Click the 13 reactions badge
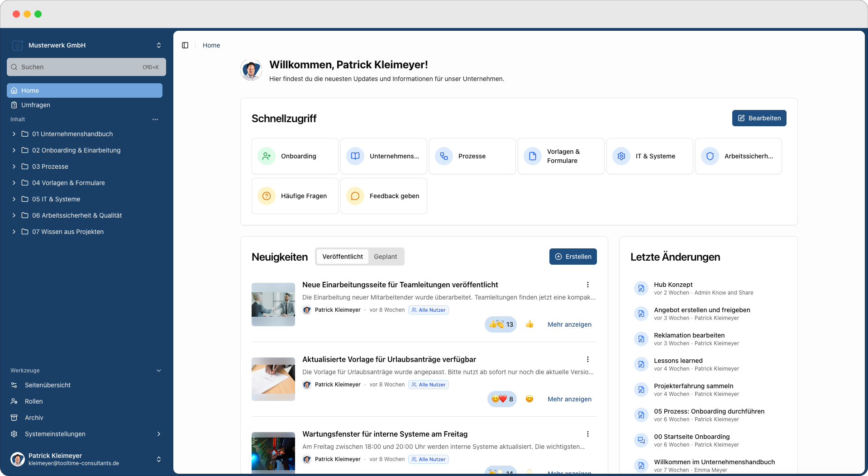The height and width of the screenshot is (476, 868). pos(501,324)
